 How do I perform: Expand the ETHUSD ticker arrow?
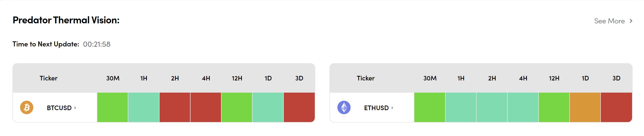pyautogui.click(x=392, y=108)
